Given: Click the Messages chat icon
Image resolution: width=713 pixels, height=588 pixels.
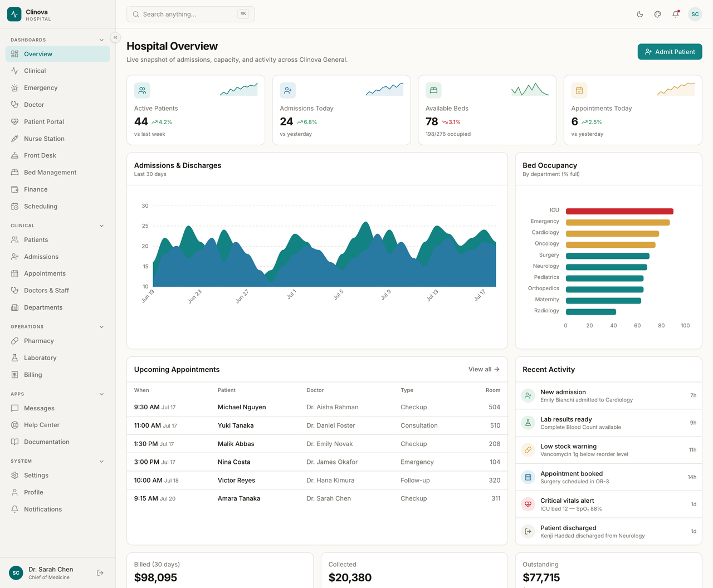Looking at the screenshot, I should coord(15,408).
